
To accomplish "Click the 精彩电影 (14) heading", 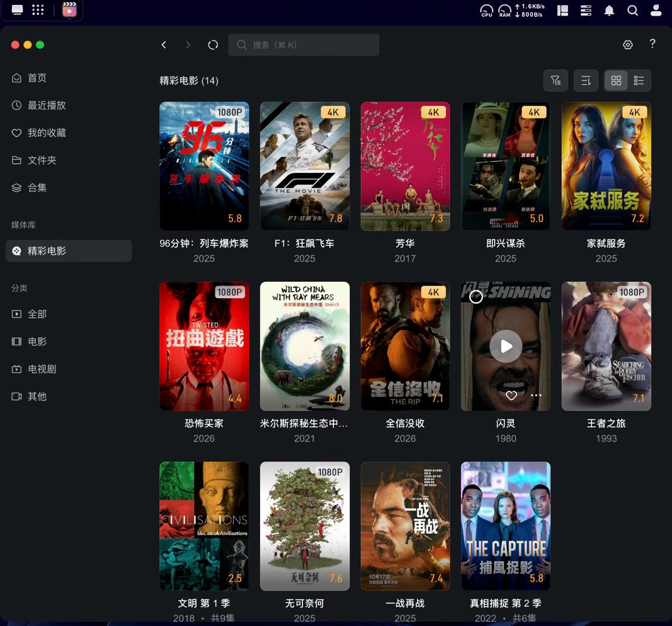I will click(x=189, y=80).
